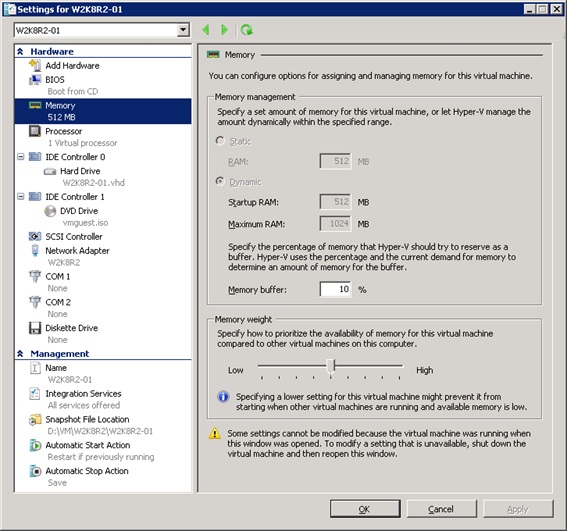Click the green back arrow icon
The image size is (567, 531).
(x=206, y=30)
